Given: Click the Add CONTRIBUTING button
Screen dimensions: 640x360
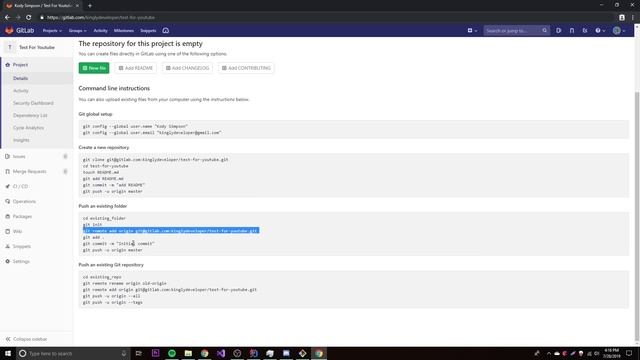Looking at the screenshot, I should coord(246,68).
